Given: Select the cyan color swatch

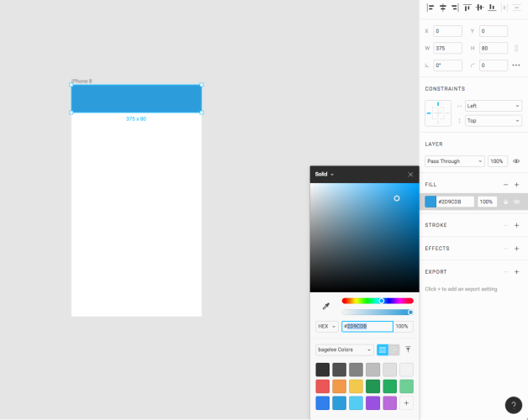Looking at the screenshot, I should pyautogui.click(x=356, y=403).
